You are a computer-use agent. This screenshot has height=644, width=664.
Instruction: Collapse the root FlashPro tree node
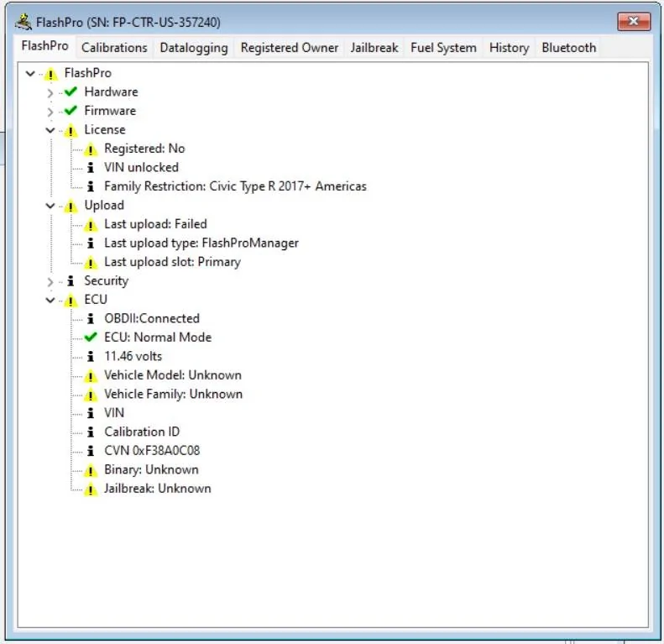tap(30, 73)
